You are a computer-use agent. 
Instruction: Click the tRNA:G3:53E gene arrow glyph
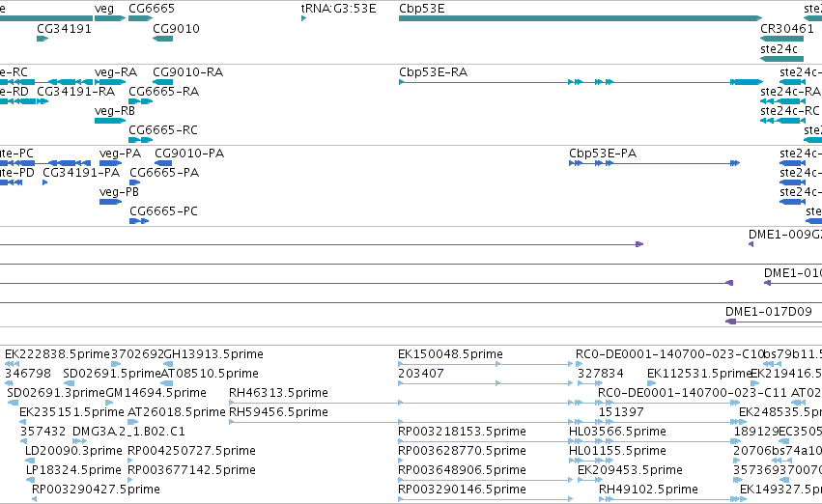[304, 18]
